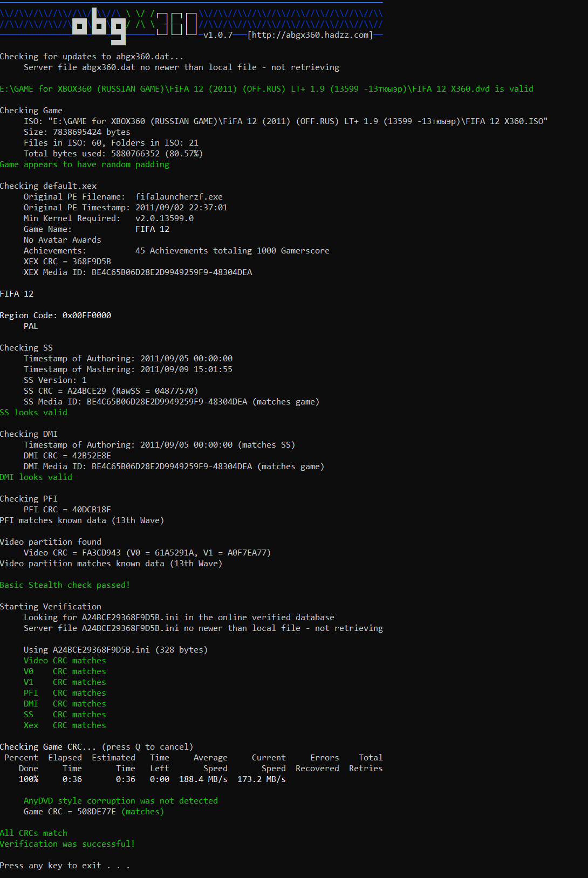Click green 'SS looks valid' line
Viewport: 588px width, 878px height.
click(x=33, y=413)
